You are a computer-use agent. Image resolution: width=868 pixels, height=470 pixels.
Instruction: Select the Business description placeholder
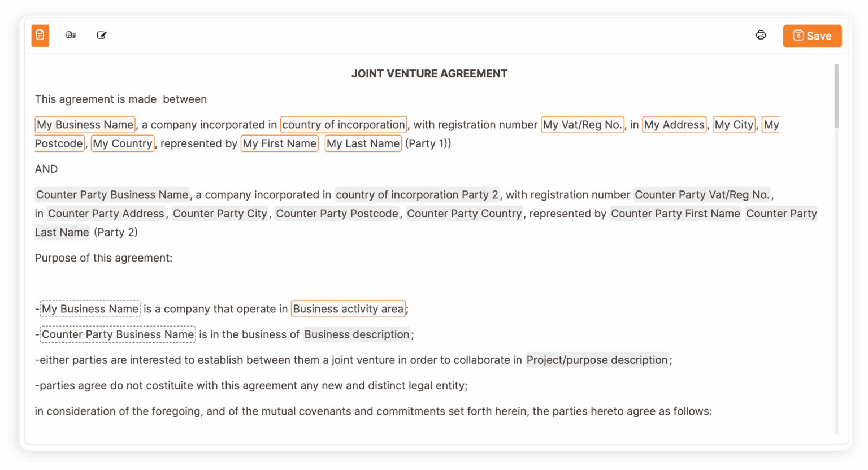coord(357,334)
